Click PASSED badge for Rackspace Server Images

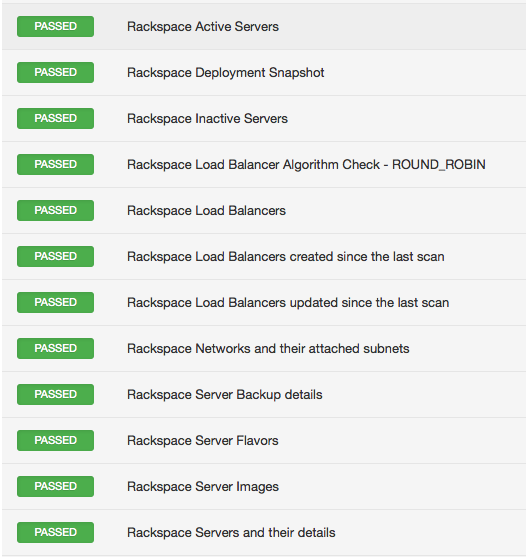point(55,486)
